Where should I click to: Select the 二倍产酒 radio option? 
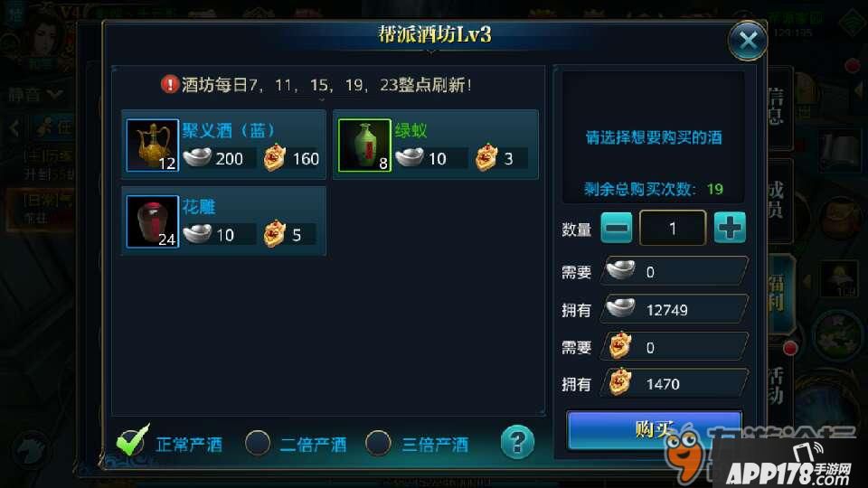click(x=258, y=443)
